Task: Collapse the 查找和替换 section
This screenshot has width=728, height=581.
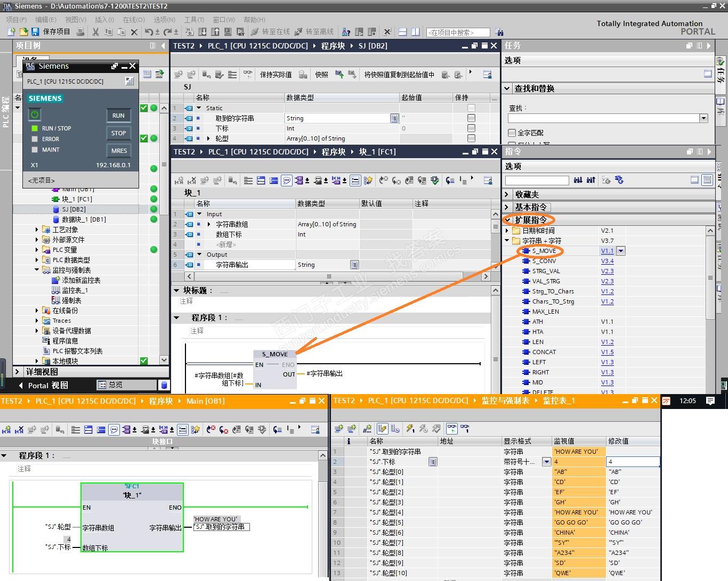Action: pos(507,88)
